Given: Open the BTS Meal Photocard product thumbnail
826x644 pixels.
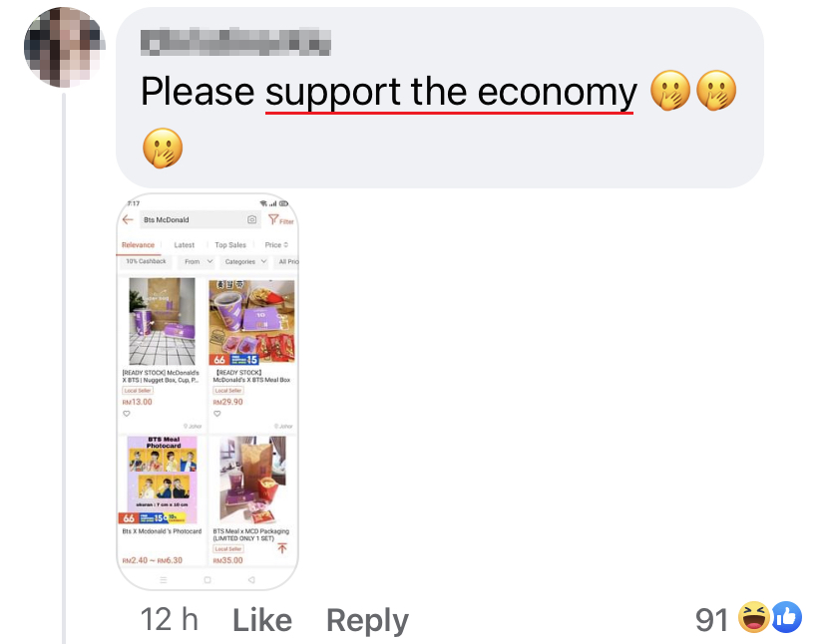Looking at the screenshot, I should click(x=163, y=480).
